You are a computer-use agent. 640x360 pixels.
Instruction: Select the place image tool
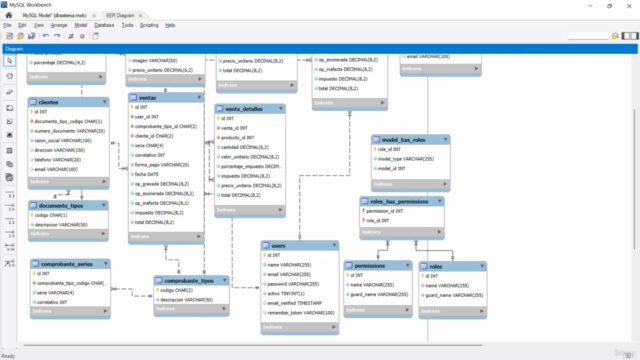coord(9,135)
